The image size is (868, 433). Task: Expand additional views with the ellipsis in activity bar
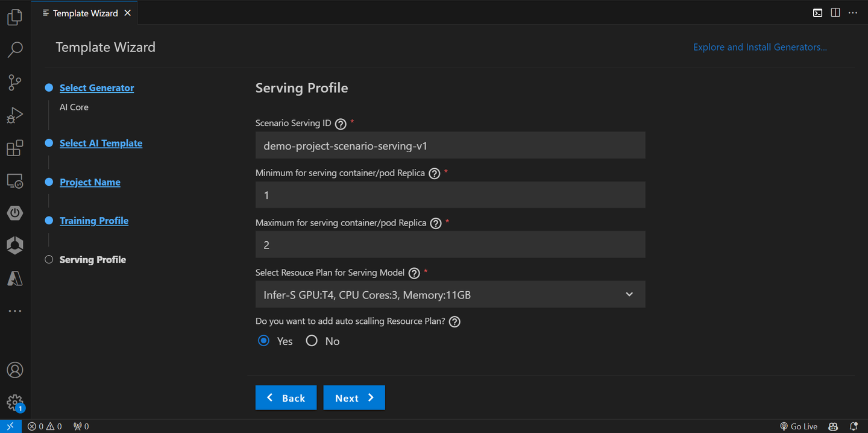click(15, 311)
